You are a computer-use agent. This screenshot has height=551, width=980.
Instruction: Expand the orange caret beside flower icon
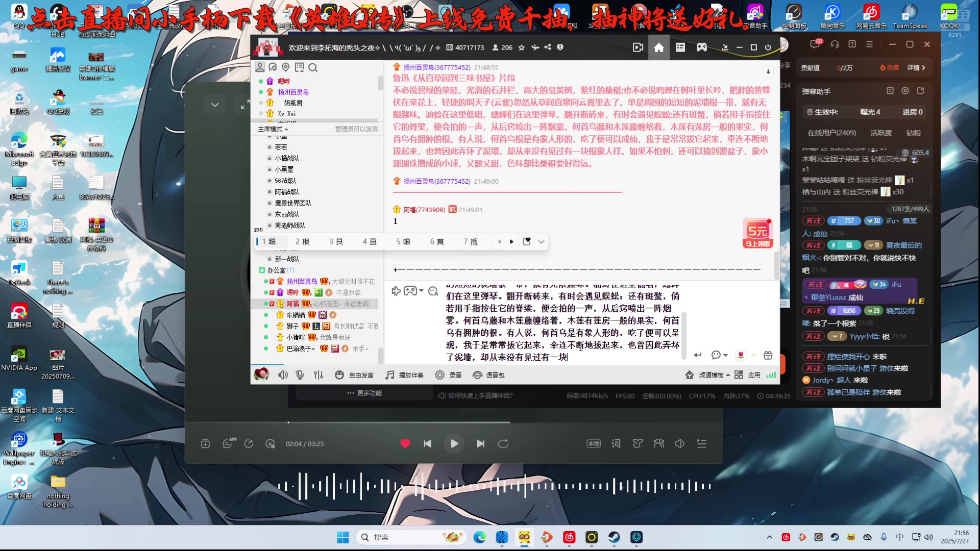[x=753, y=355]
